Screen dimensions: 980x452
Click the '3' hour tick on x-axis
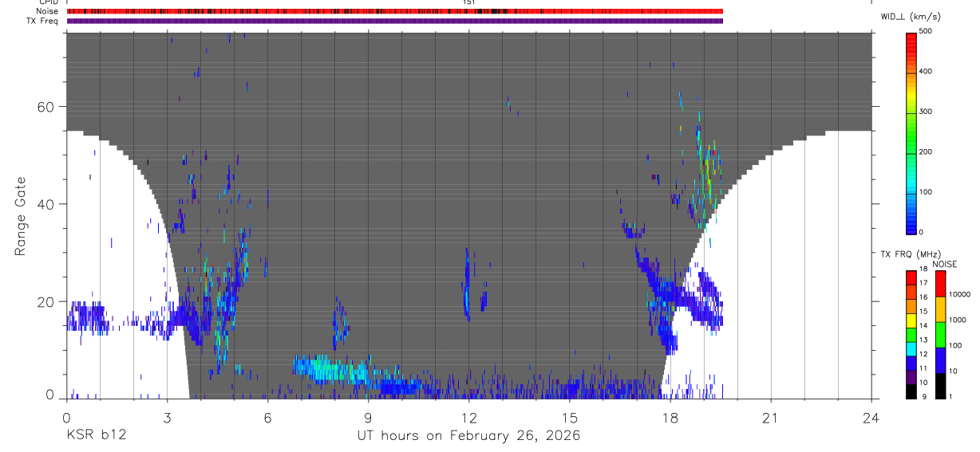167,417
